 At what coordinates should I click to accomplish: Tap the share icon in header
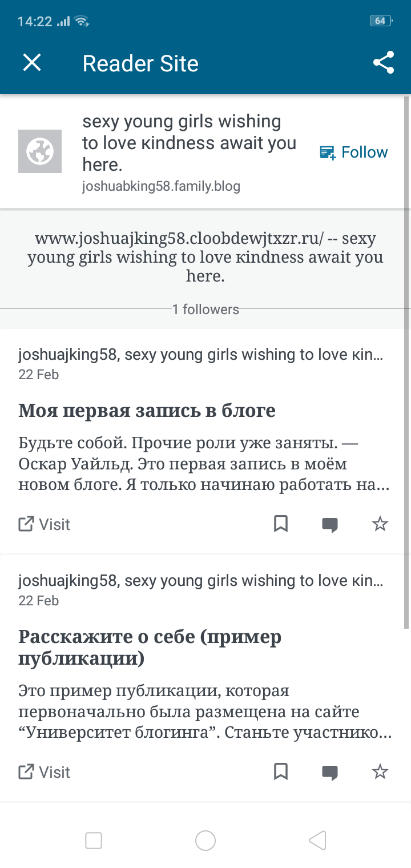point(384,63)
